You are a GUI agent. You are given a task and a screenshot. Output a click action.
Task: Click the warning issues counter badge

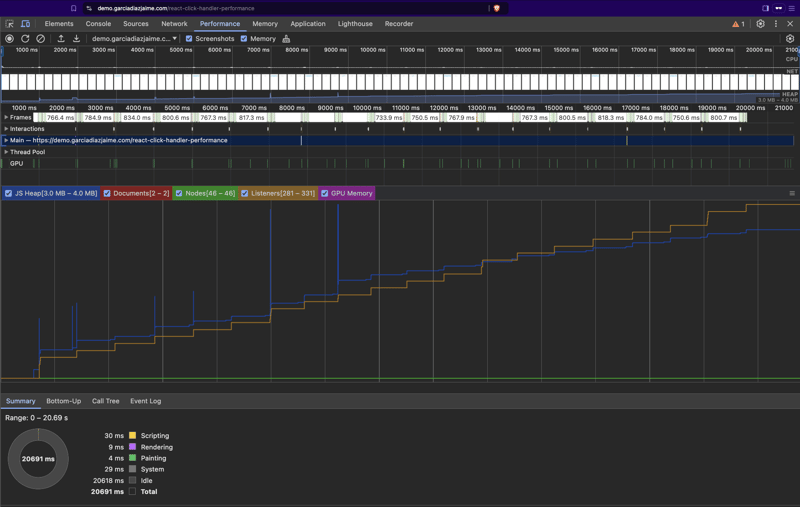tap(738, 24)
